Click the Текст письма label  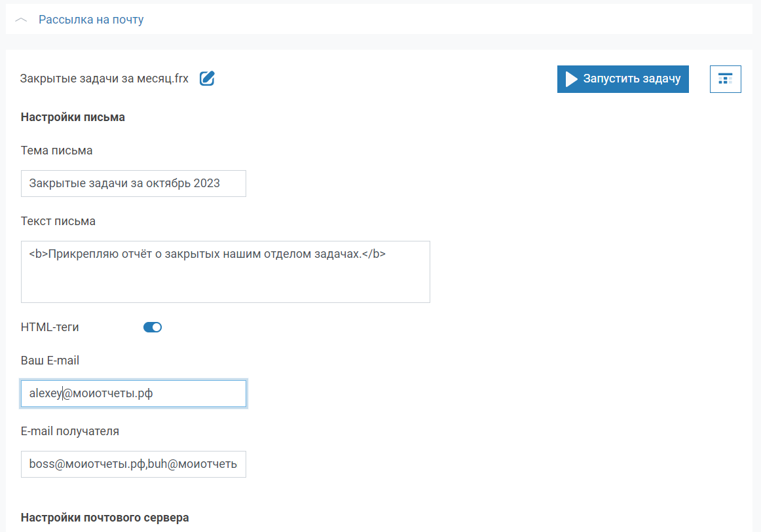[58, 221]
